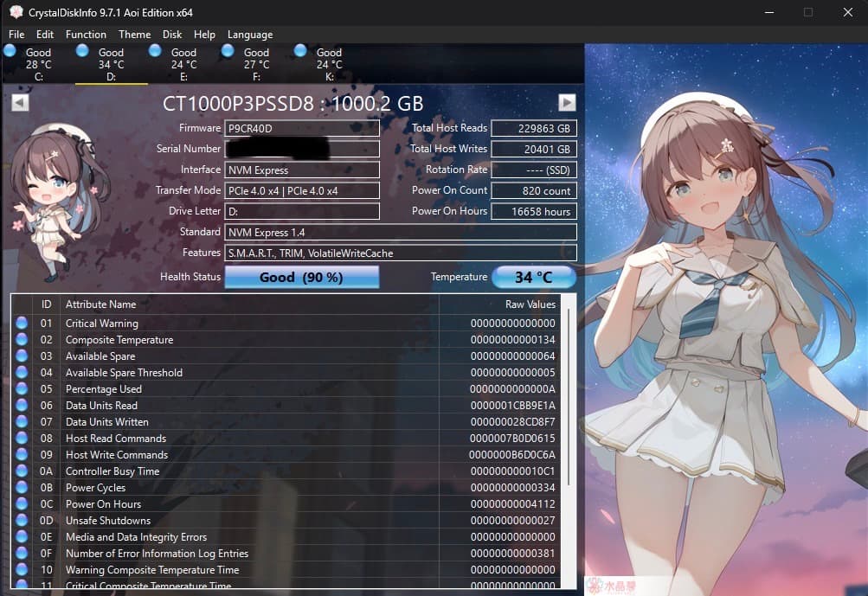Open the Help menu

[x=204, y=35]
